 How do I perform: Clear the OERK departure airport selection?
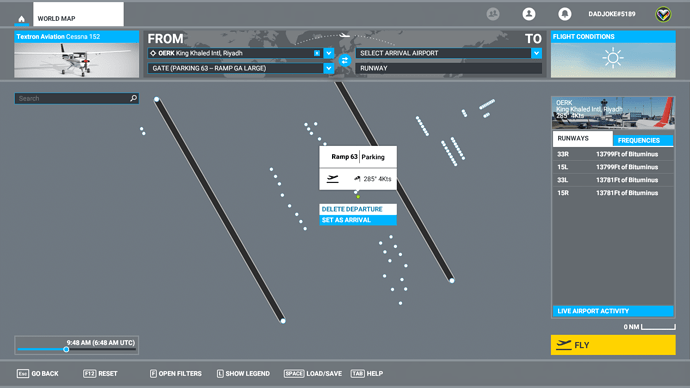(317, 53)
